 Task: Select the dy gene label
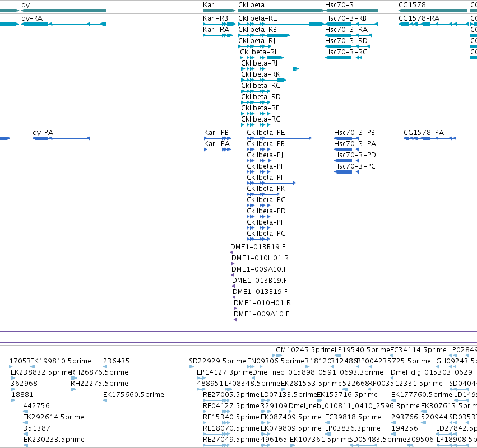coord(26,5)
